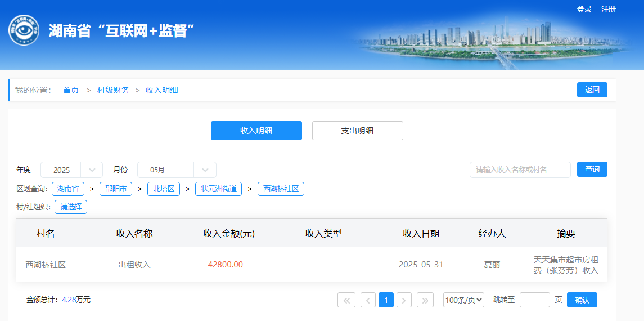
Task: Select region tag 状元洲街道
Action: coord(218,189)
